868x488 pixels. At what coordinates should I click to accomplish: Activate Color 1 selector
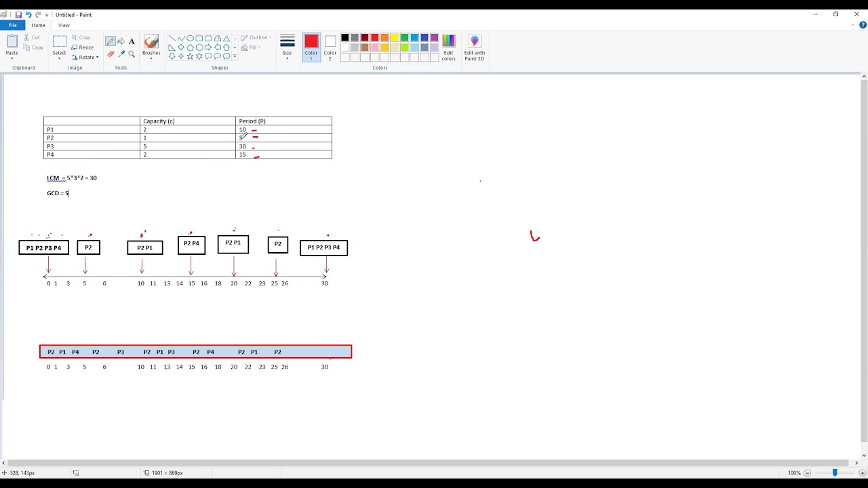(x=311, y=47)
